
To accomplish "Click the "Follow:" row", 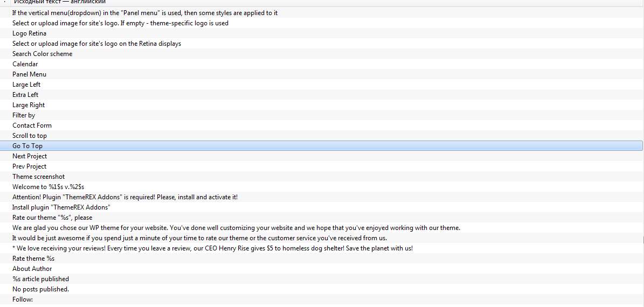I will coord(322,299).
